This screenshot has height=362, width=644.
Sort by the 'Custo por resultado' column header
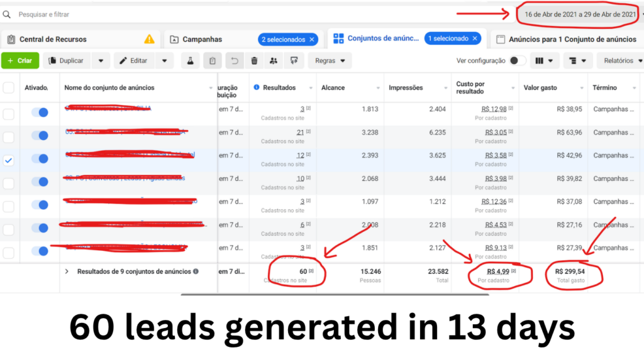tap(470, 87)
